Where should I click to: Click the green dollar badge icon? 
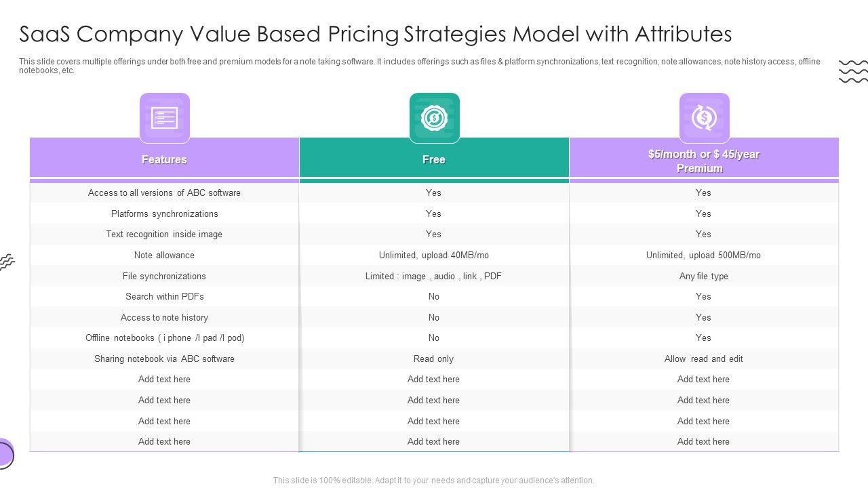point(434,118)
